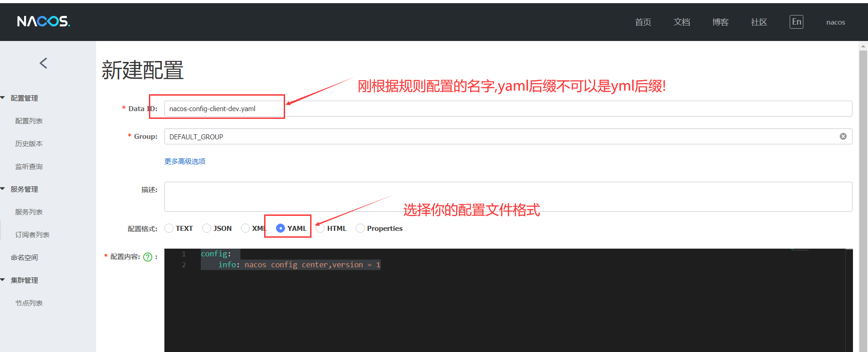Switch language with En button
This screenshot has height=352, width=868.
pyautogui.click(x=796, y=22)
